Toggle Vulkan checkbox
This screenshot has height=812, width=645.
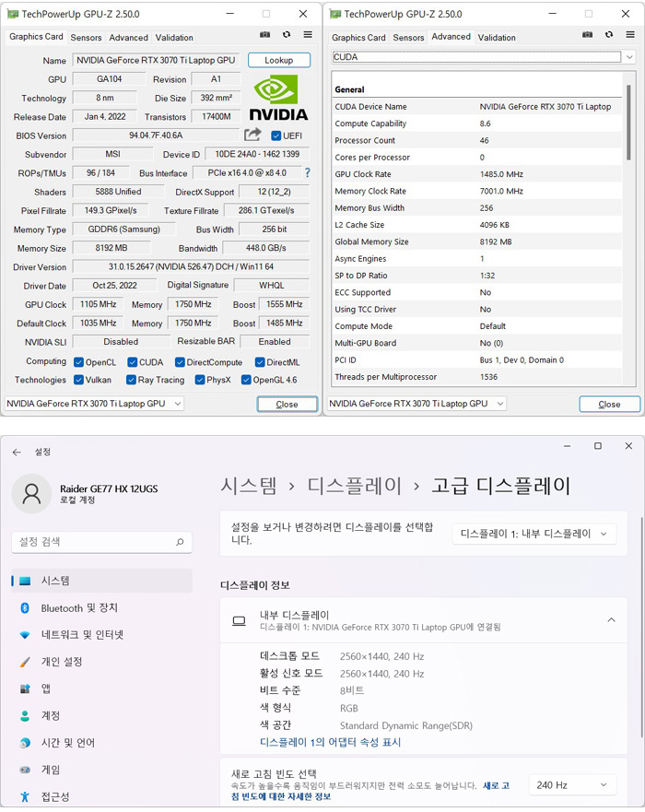pos(78,380)
